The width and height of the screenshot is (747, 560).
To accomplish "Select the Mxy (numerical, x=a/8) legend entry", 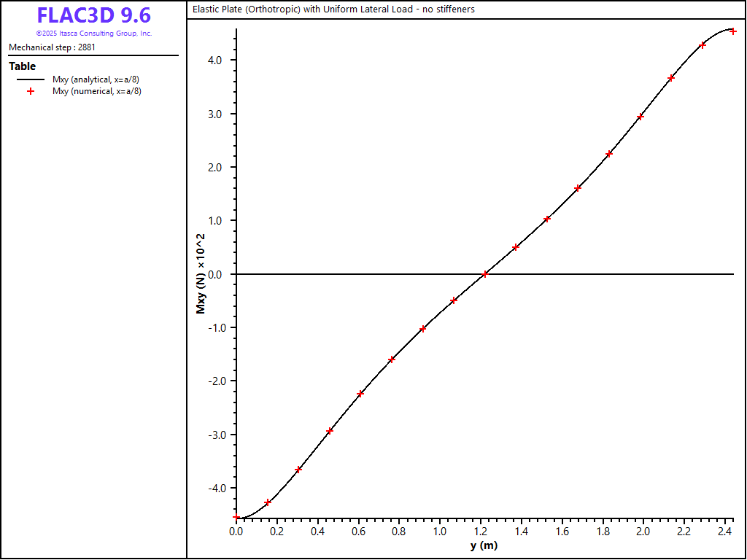I will click(x=96, y=91).
